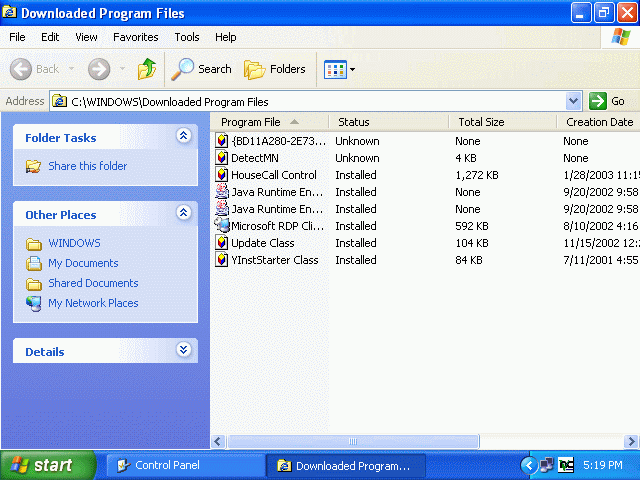The image size is (640, 480).
Task: Sort by Total Size column header
Action: pos(502,122)
